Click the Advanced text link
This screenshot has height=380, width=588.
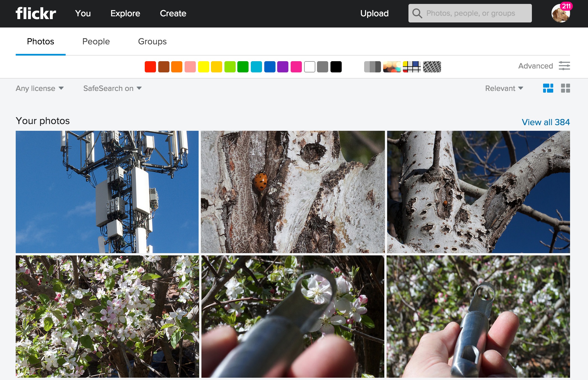click(536, 66)
